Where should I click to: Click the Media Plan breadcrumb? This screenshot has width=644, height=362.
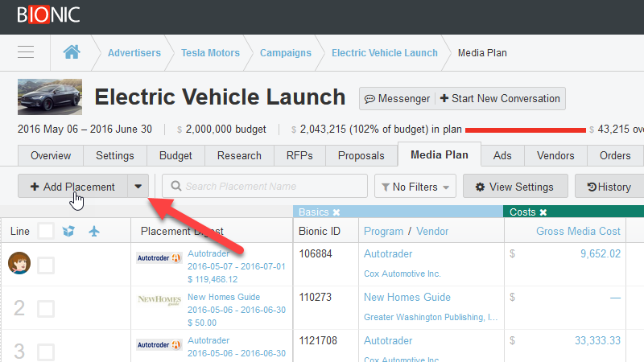(x=482, y=53)
